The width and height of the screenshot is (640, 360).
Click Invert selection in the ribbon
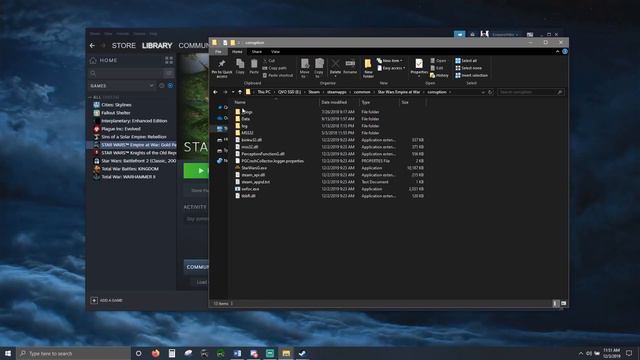[x=471, y=75]
